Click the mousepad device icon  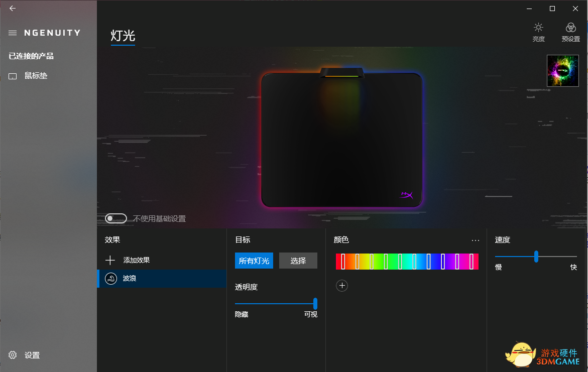(13, 76)
